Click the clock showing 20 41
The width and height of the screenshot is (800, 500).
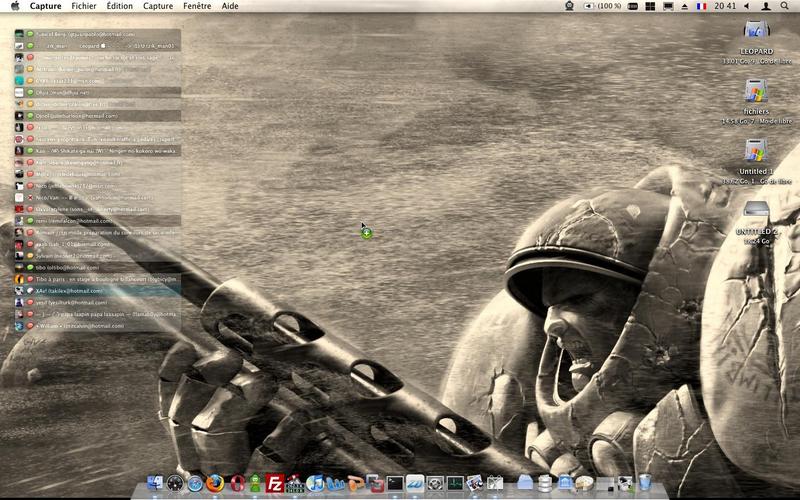[727, 6]
